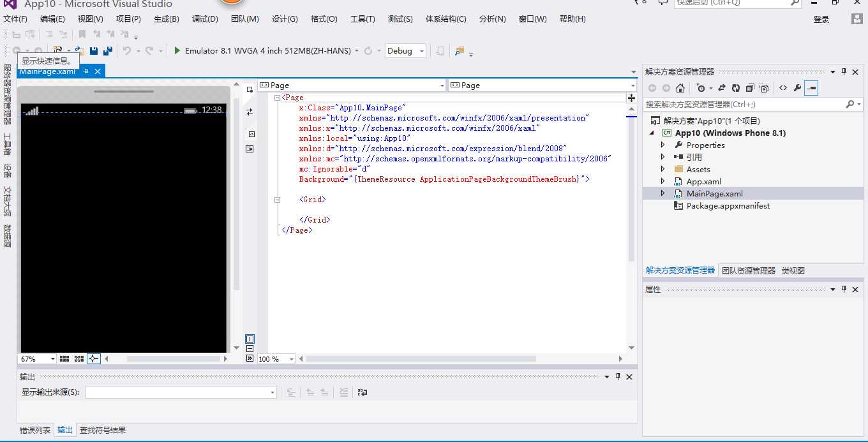Click the Home icon in Solution Explorer
The height and width of the screenshot is (442, 868).
[x=680, y=88]
